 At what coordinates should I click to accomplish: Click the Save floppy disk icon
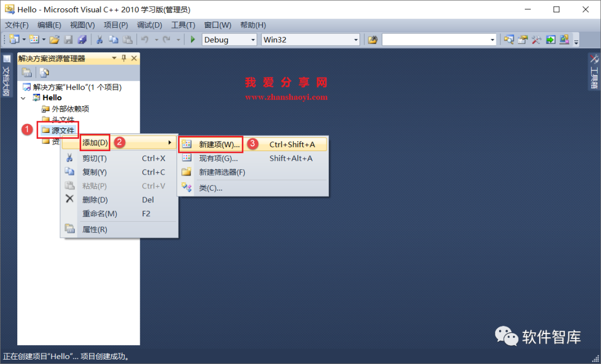coord(68,39)
